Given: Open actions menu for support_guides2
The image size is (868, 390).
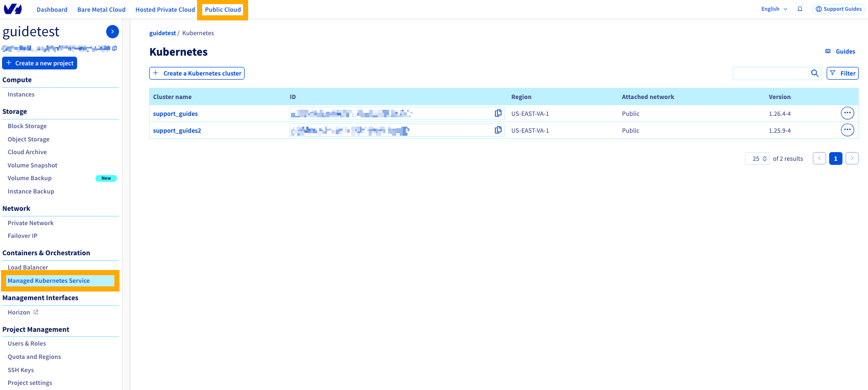Looking at the screenshot, I should pos(847,130).
